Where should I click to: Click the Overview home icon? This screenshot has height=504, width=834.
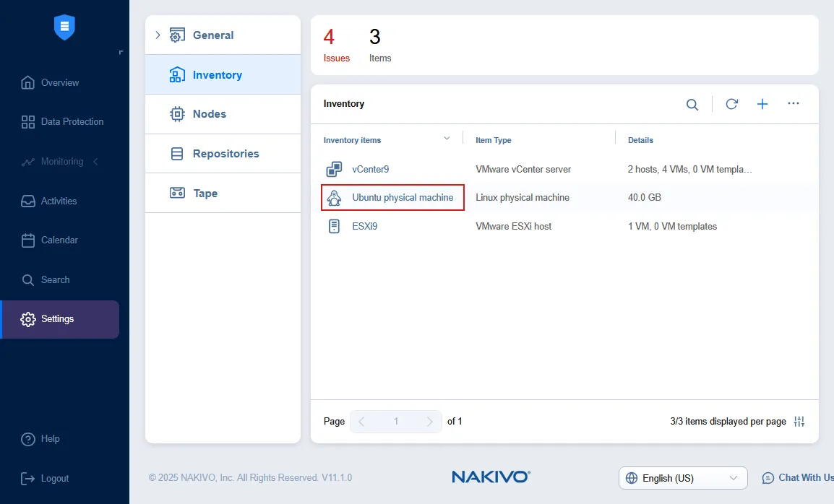[x=27, y=82]
